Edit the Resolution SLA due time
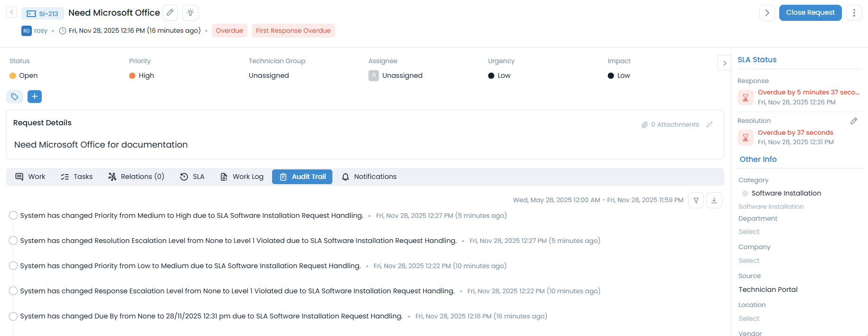Screen dimensions: 868x336 853,121
